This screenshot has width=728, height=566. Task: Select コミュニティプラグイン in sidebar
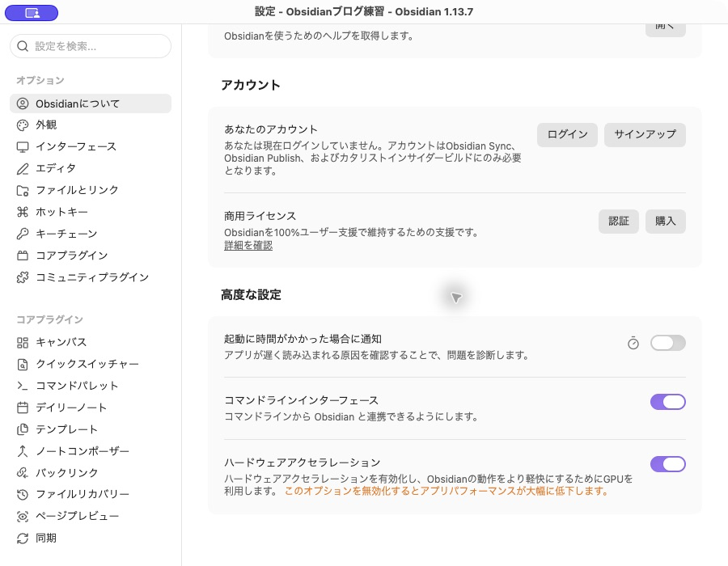coord(91,277)
